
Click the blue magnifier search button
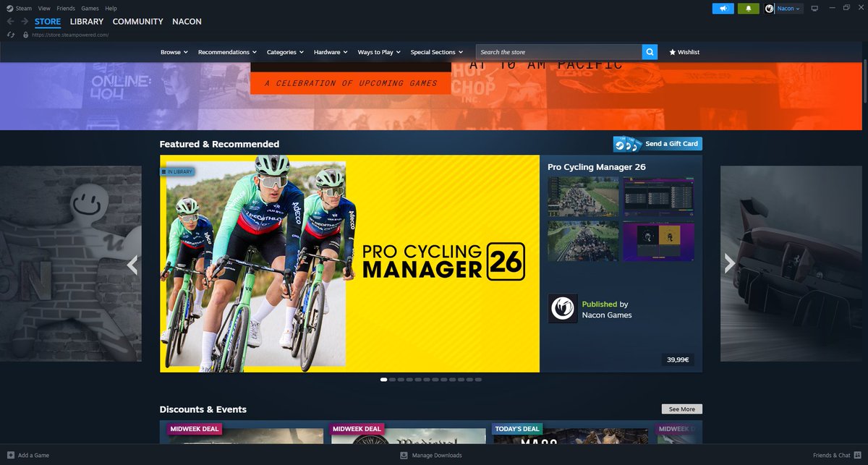tap(650, 52)
